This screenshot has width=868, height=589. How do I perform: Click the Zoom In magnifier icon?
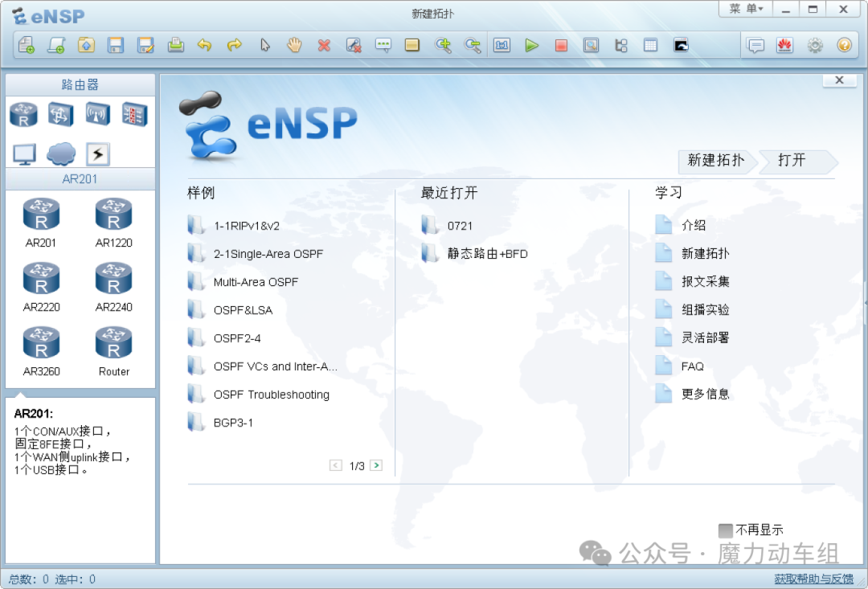point(443,45)
